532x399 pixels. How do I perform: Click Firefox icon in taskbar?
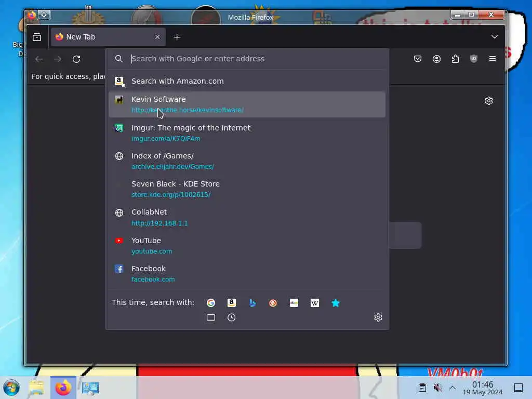(x=63, y=388)
